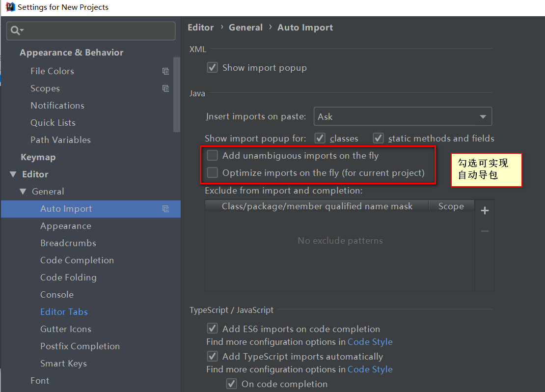Click the Scope column header
This screenshot has width=545, height=392.
451,206
